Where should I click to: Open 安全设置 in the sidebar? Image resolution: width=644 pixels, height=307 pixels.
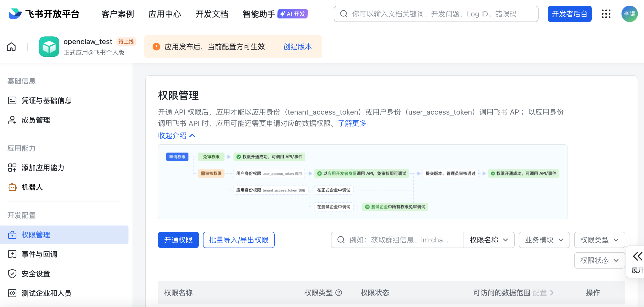(36, 274)
